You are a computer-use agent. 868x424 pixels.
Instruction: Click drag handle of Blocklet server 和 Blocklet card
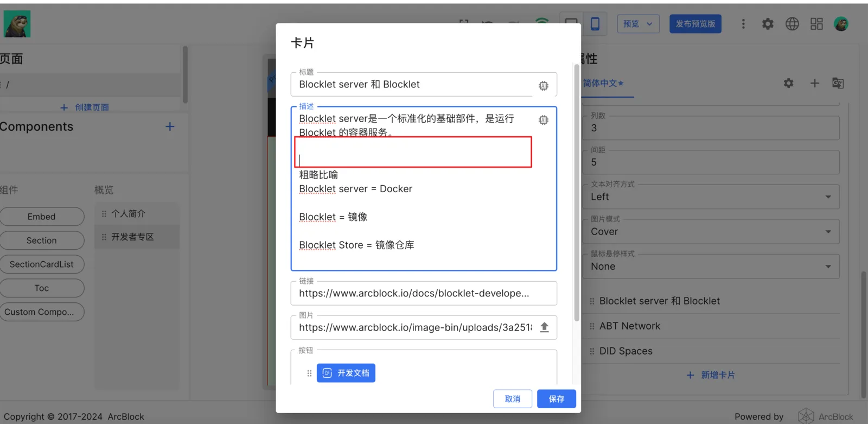[592, 301]
